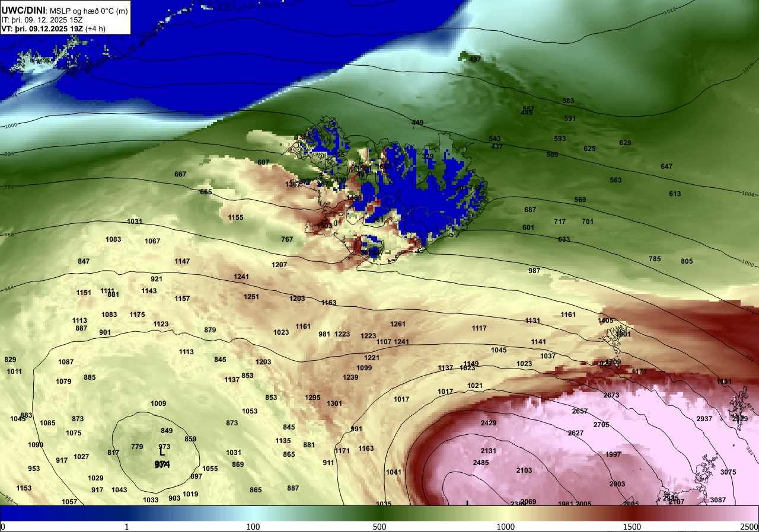The height and width of the screenshot is (532, 759).
Task: Click the value '1055'
Action: pyautogui.click(x=210, y=469)
